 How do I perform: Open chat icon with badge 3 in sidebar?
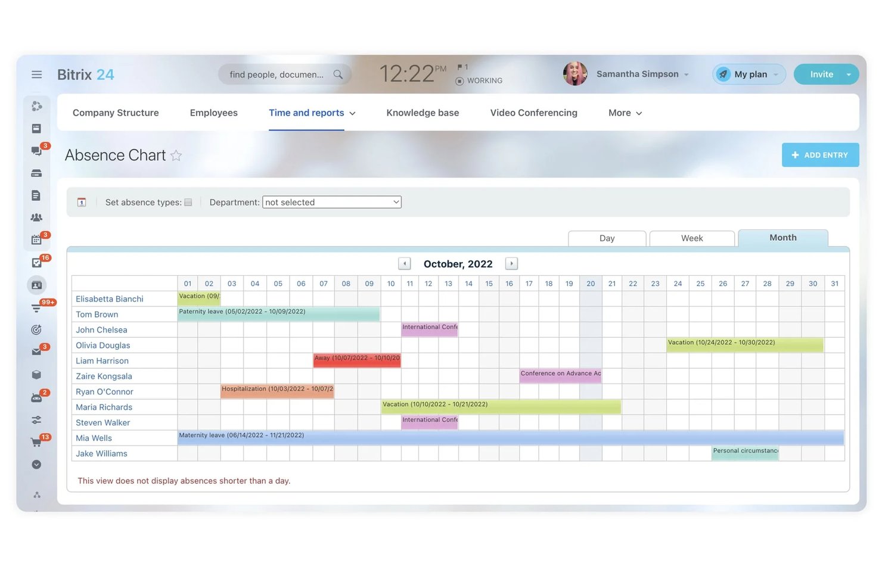37,151
